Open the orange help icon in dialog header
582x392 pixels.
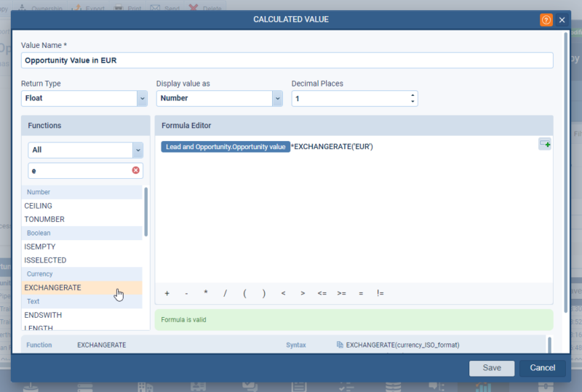tap(546, 20)
